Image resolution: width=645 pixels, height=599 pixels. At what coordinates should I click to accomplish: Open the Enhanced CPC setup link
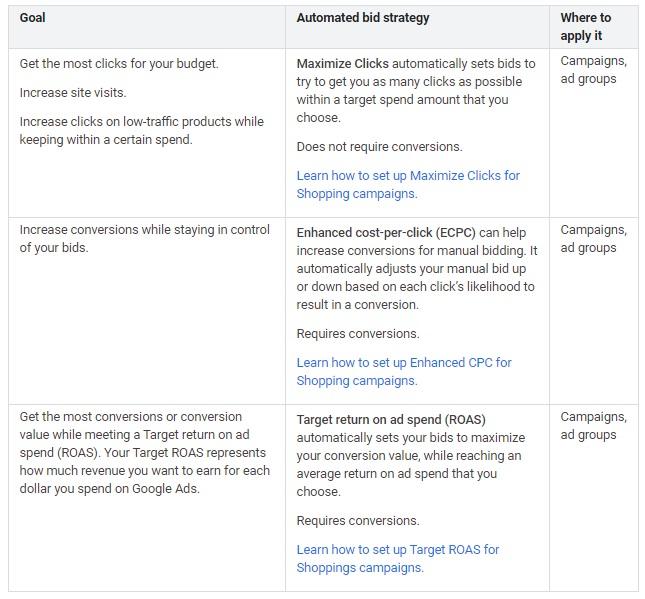[404, 371]
